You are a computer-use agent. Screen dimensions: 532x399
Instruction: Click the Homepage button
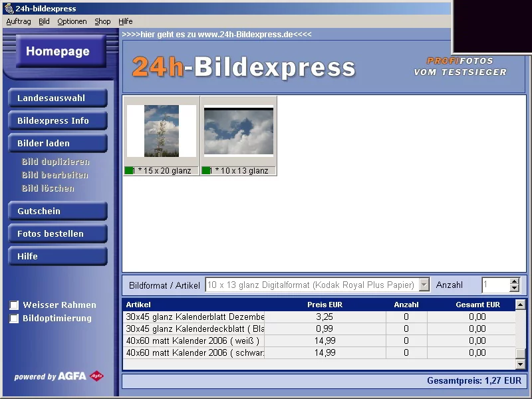(61, 51)
